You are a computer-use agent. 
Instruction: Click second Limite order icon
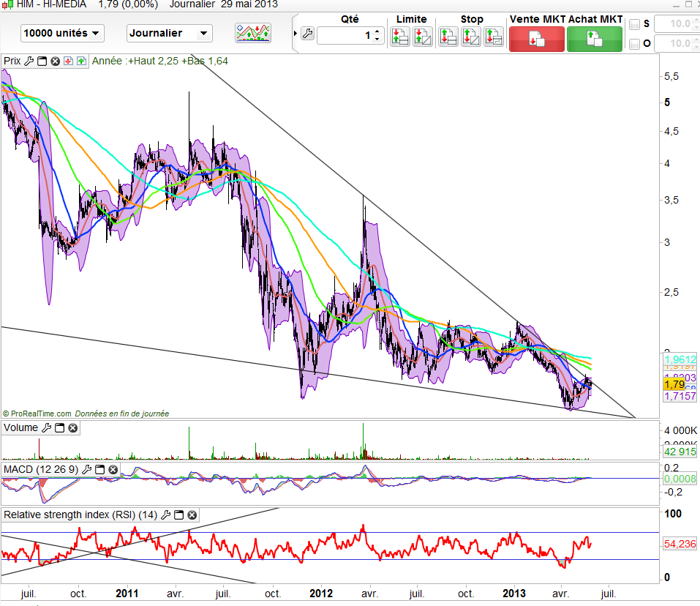(422, 35)
